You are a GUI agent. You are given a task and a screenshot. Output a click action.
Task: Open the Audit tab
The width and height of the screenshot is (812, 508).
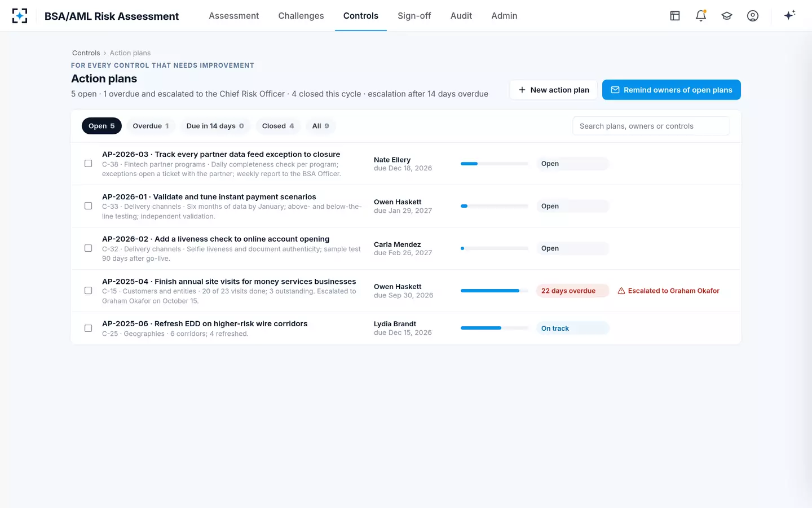461,16
